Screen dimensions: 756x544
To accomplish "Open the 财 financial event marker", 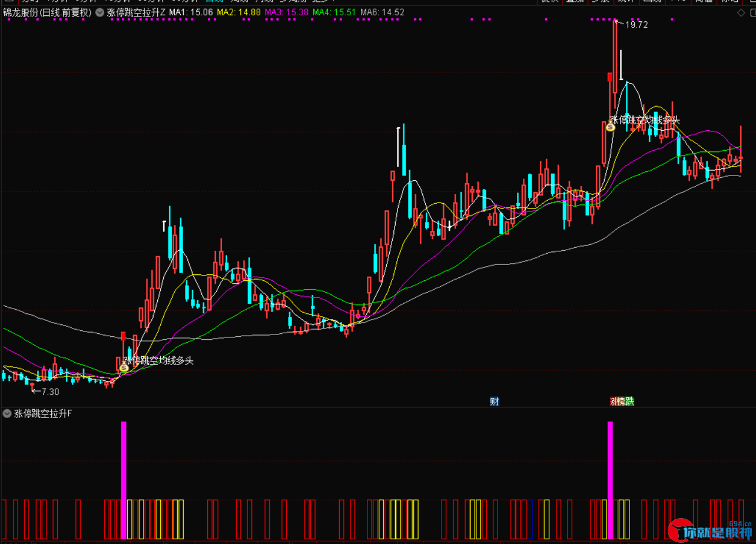I will tap(495, 402).
